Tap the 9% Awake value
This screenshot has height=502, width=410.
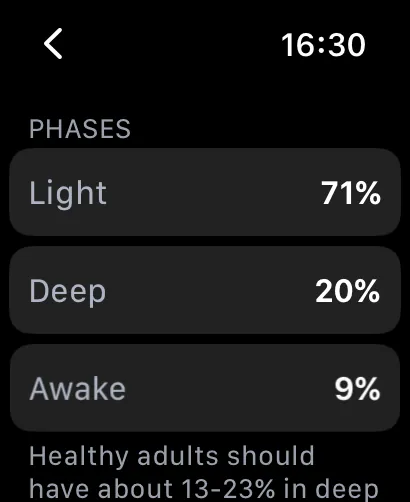357,388
